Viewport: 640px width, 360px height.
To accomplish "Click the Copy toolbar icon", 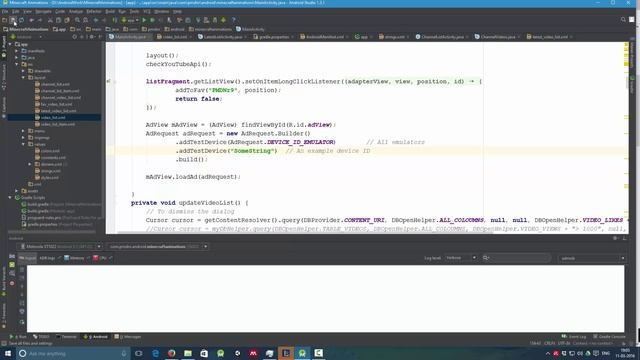I will (58, 20).
